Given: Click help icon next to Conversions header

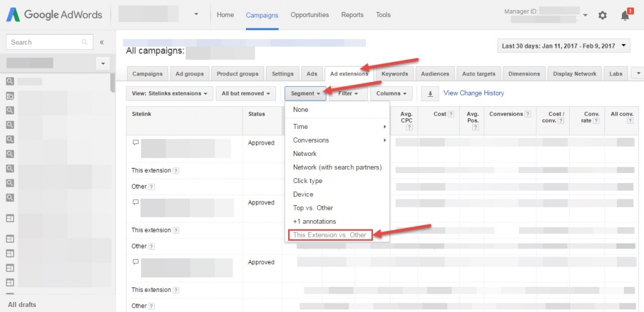Looking at the screenshot, I should [528, 114].
